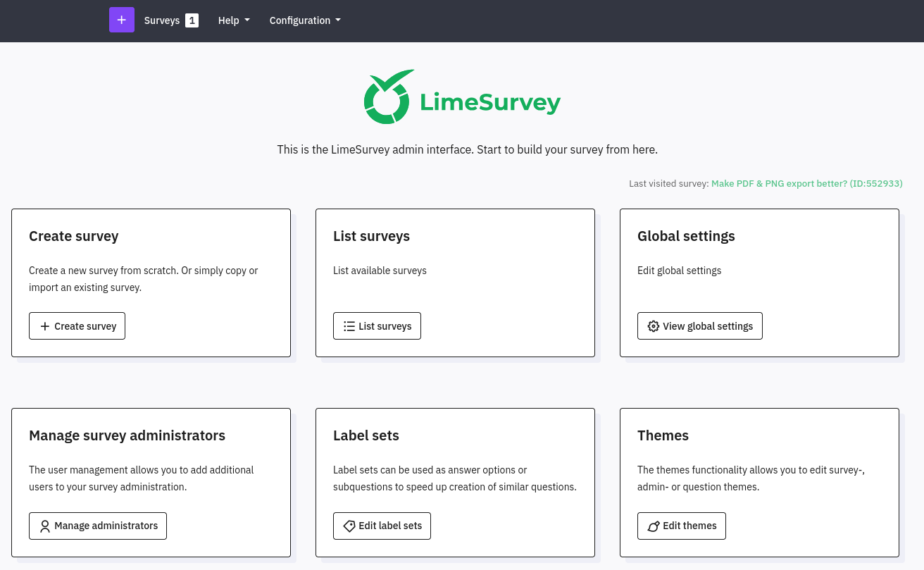
Task: Click the gear icon in View global settings
Action: click(654, 326)
